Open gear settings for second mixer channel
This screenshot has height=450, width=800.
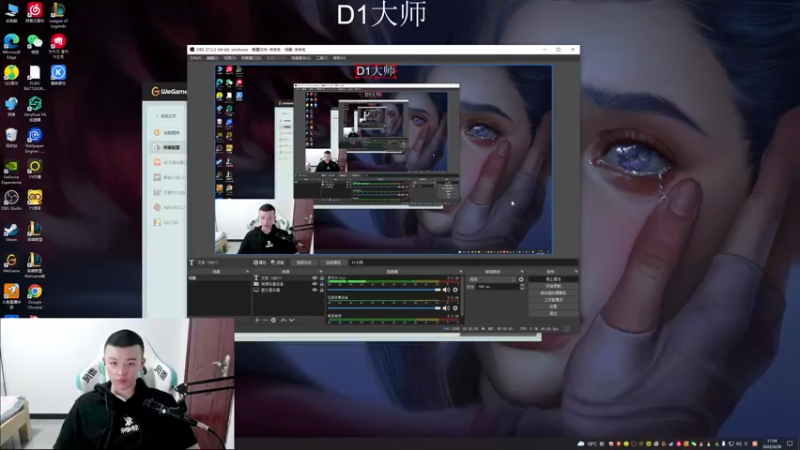(455, 308)
